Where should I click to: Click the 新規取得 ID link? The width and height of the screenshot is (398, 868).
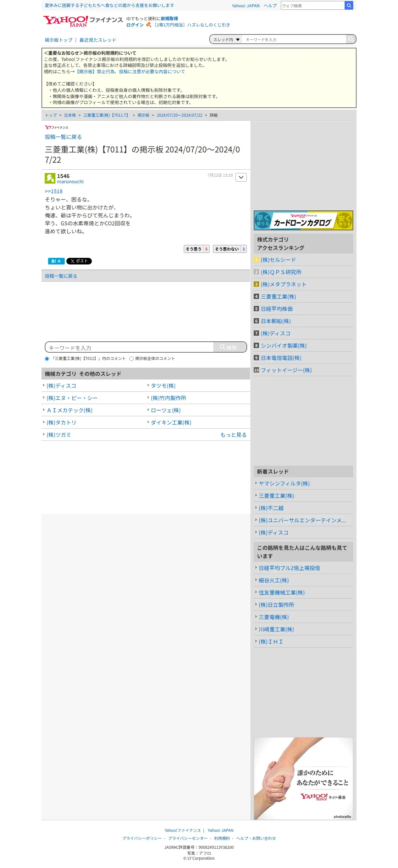click(169, 19)
